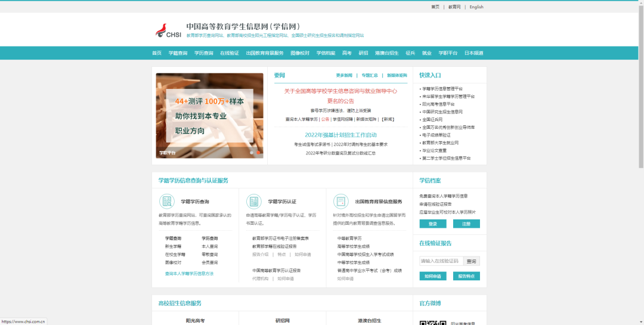Click the CHSI bird logo
This screenshot has width=644, height=325.
(x=168, y=30)
